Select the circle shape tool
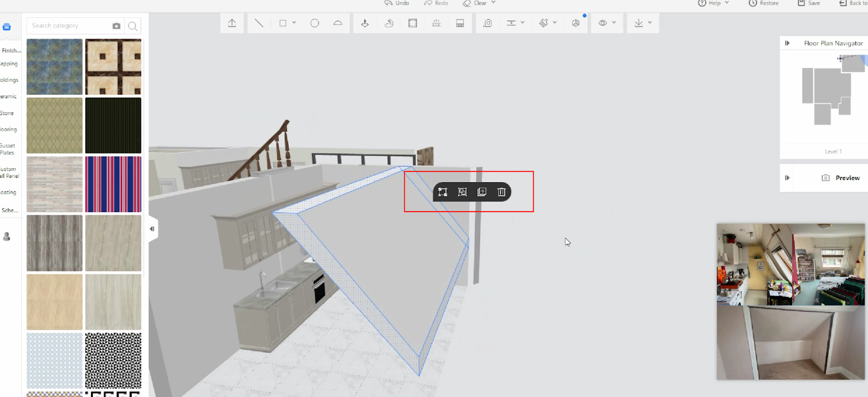 [315, 23]
